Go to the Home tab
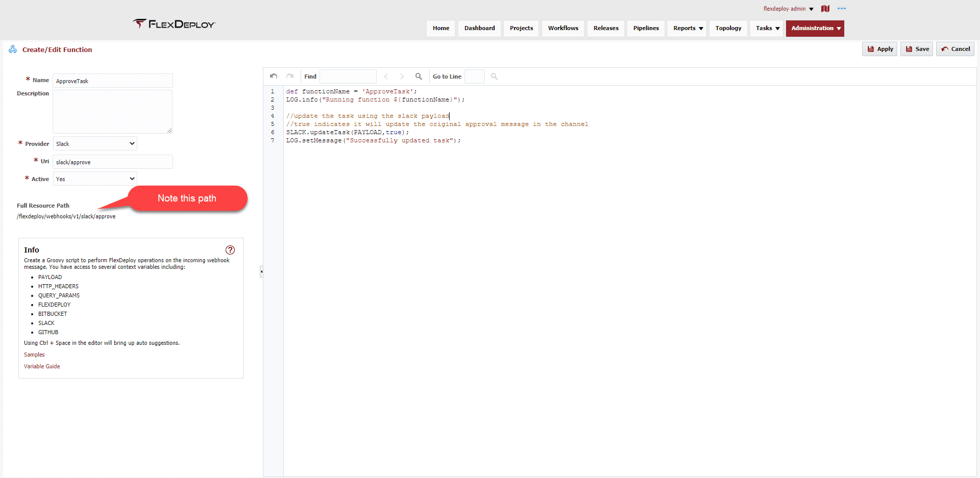 [441, 29]
